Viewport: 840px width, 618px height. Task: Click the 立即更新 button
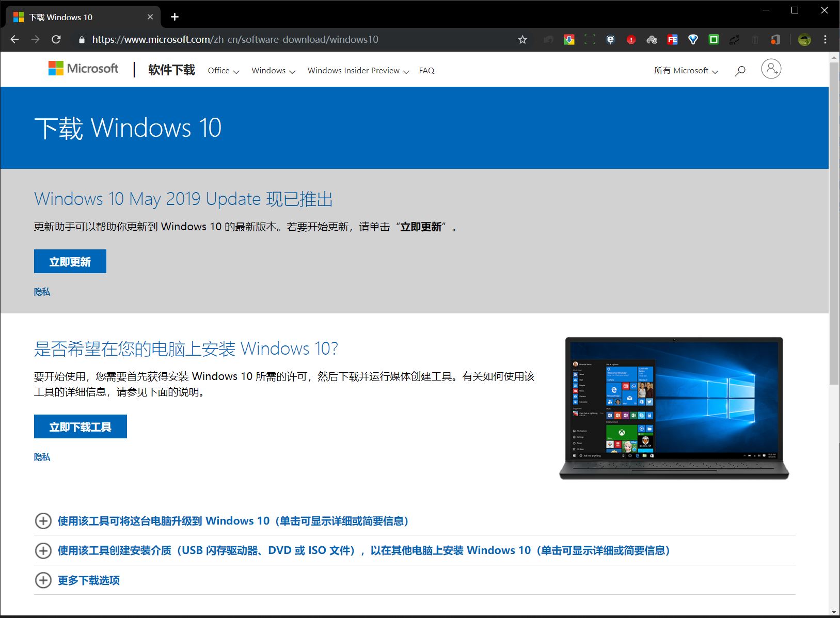[70, 261]
